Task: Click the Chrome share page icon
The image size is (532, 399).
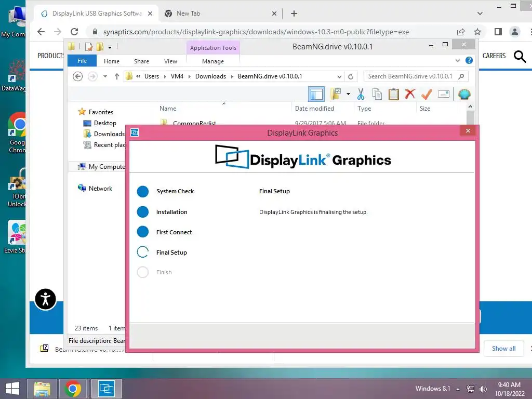Action: point(460,32)
